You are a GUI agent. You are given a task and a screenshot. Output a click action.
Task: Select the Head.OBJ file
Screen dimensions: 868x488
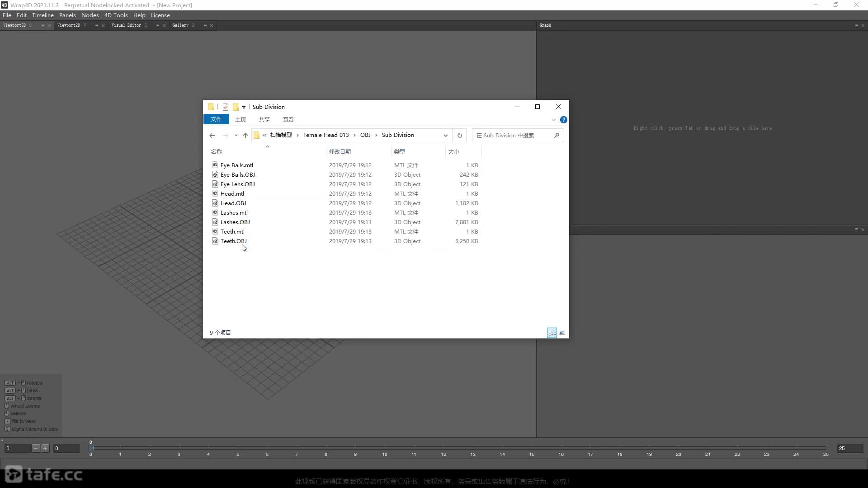233,203
